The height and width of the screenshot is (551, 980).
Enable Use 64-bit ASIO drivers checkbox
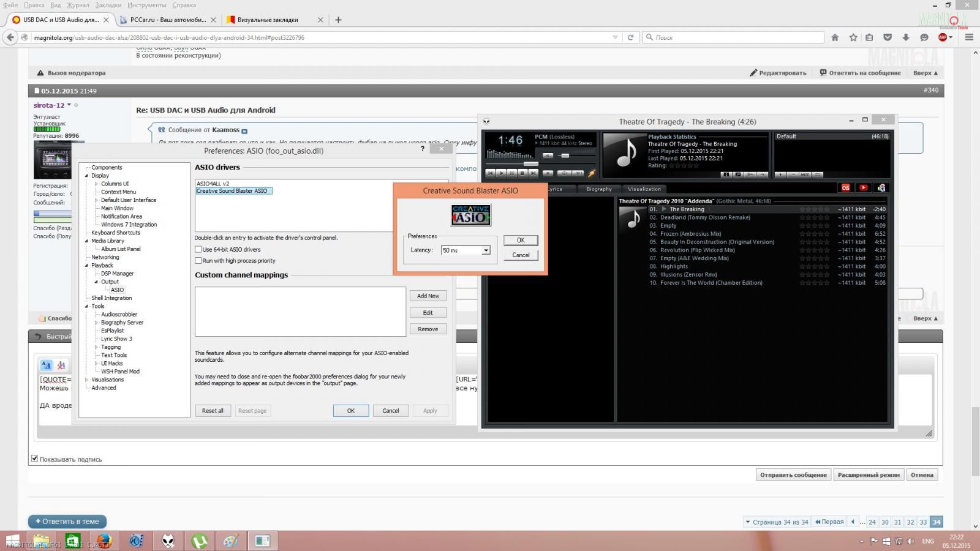(198, 249)
